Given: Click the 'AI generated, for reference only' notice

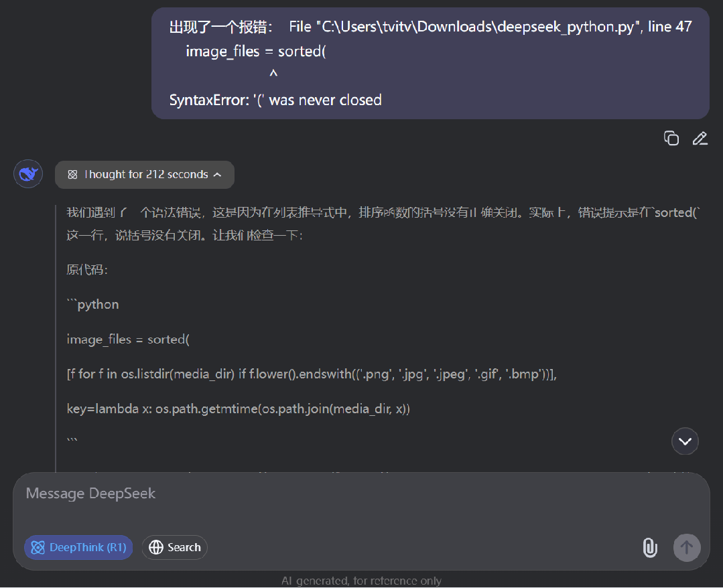Looking at the screenshot, I should click(362, 581).
